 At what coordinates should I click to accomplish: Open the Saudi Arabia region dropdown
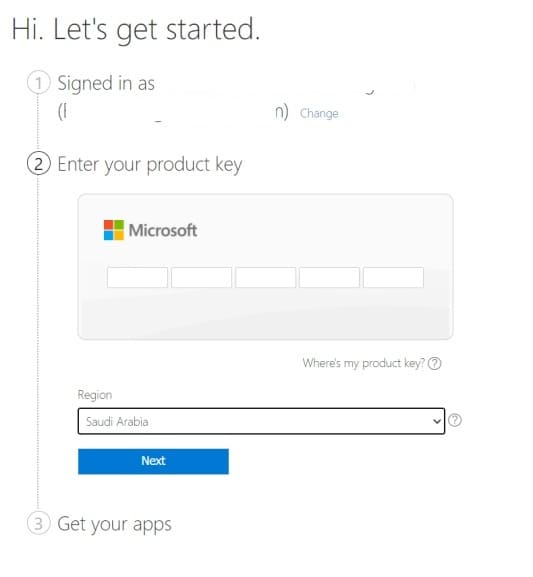261,421
